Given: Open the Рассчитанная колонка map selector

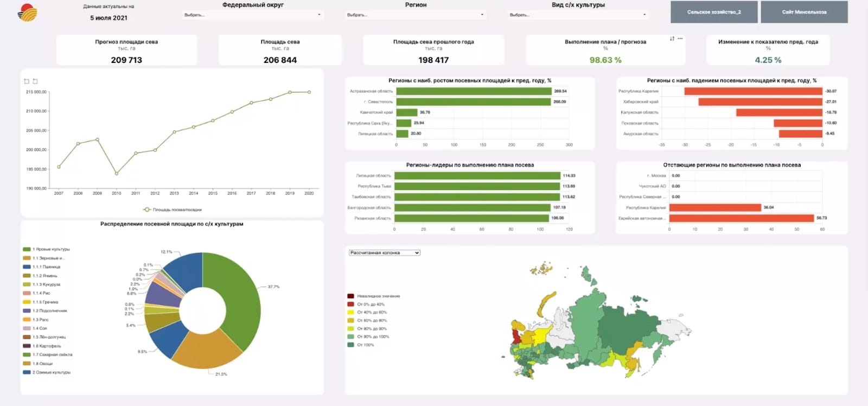Looking at the screenshot, I should [x=385, y=253].
